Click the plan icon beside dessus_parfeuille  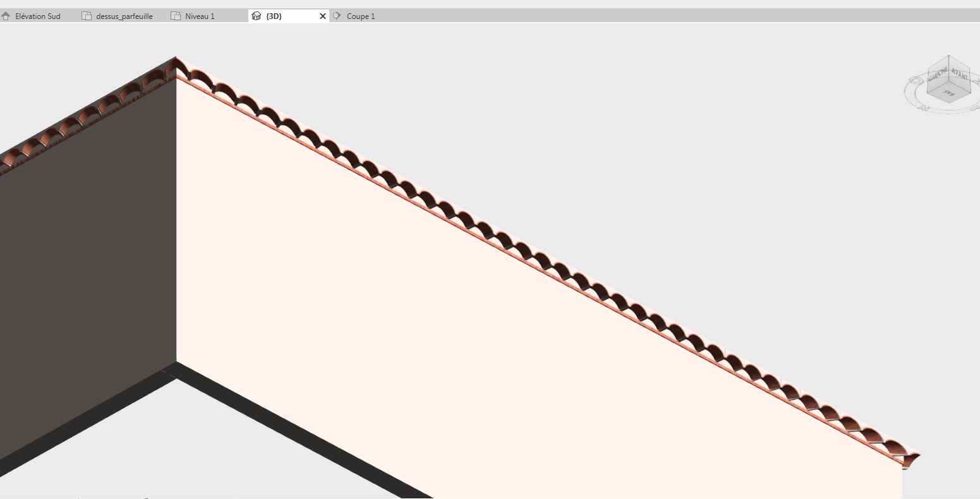pyautogui.click(x=87, y=16)
